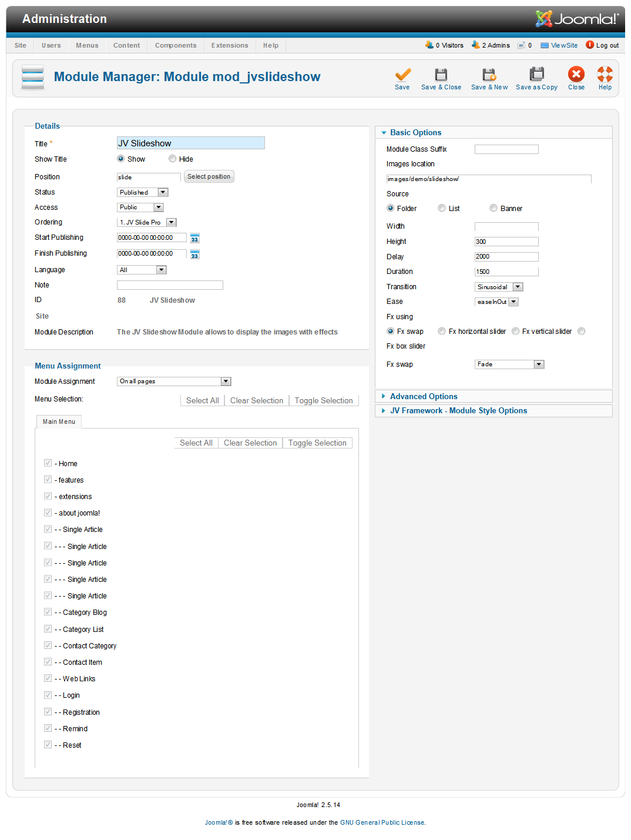631x840 pixels.
Task: Click Main Menu tab's Select All
Action: click(x=196, y=443)
